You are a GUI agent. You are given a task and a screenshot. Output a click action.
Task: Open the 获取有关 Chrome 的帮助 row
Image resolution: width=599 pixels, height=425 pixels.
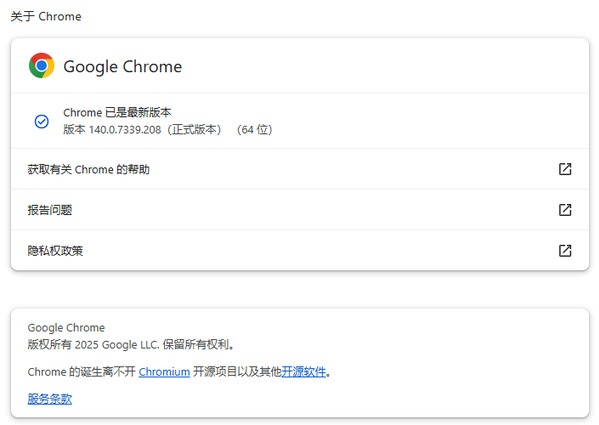pos(300,169)
